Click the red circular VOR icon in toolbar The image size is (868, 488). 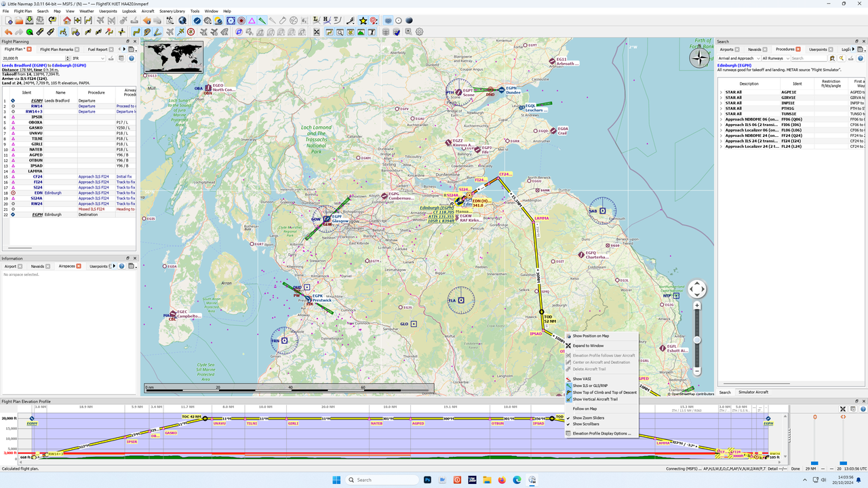pyautogui.click(x=241, y=20)
